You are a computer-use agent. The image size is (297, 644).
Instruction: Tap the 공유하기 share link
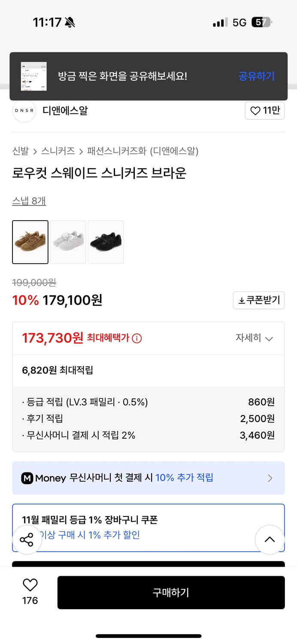[x=256, y=76]
